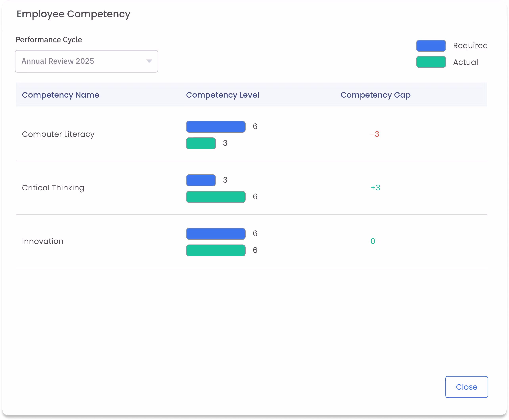This screenshot has width=509, height=420.
Task: Open the Performance Cycle dropdown
Action: coord(86,61)
